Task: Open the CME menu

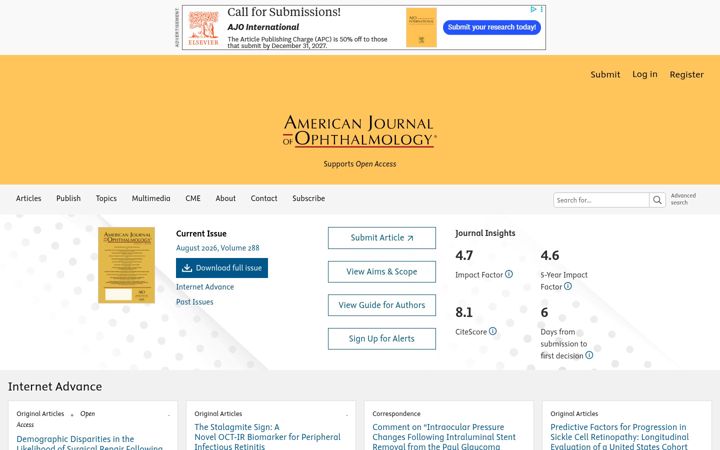Action: click(x=193, y=198)
